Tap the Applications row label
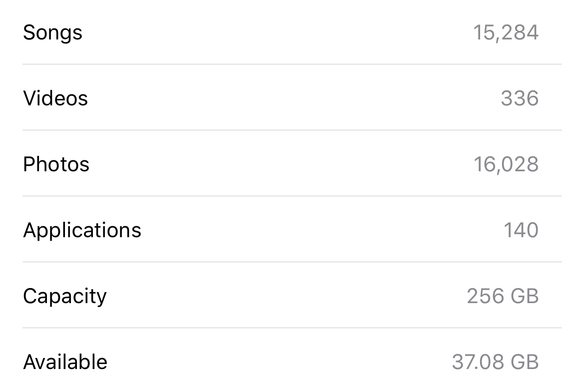Image resolution: width=562 pixels, height=392 pixels. pyautogui.click(x=82, y=231)
